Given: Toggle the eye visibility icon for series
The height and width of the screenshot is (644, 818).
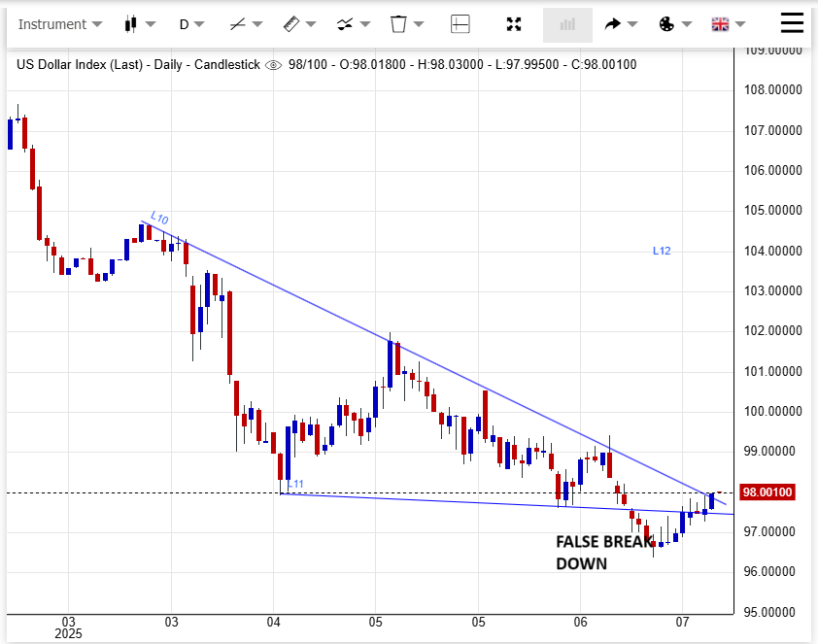Looking at the screenshot, I should pyautogui.click(x=273, y=65).
